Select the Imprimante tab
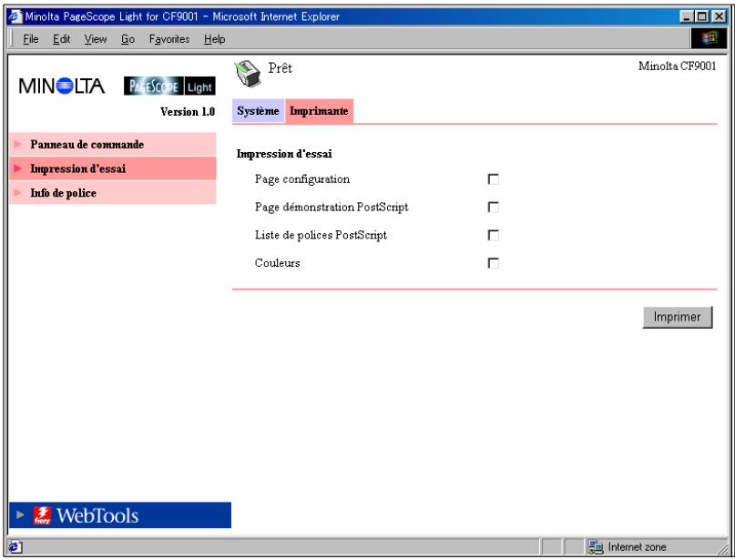The width and height of the screenshot is (735, 560). pyautogui.click(x=319, y=111)
